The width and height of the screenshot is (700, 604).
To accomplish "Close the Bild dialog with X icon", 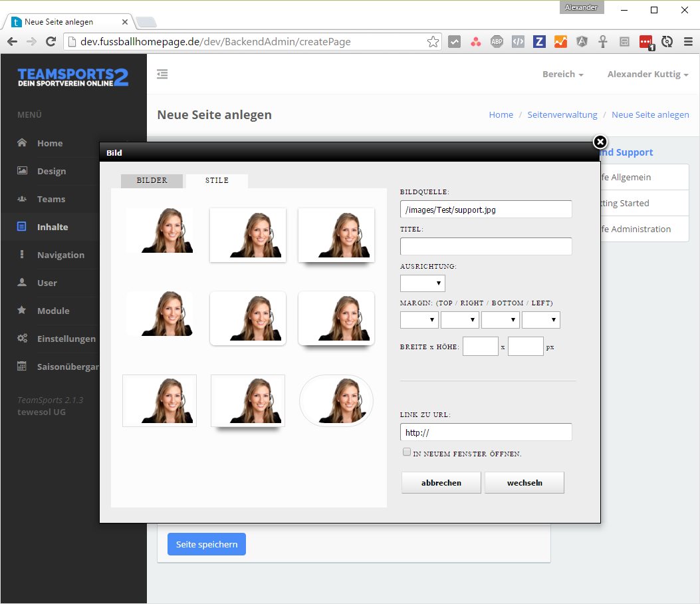I will [x=600, y=142].
